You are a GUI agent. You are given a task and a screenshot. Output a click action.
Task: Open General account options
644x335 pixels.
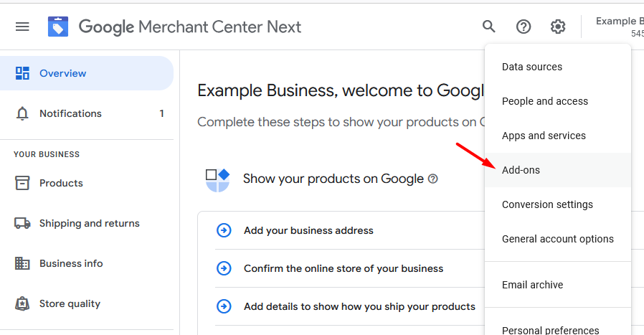point(558,239)
